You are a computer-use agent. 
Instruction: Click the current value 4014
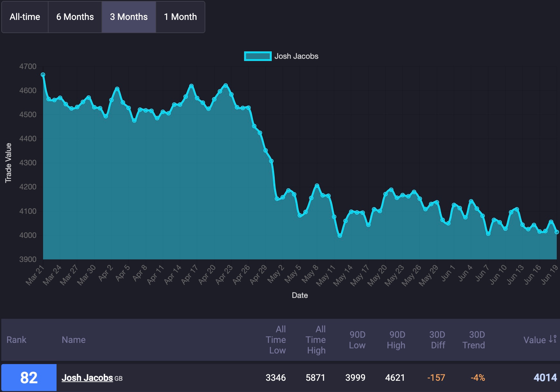coord(545,378)
